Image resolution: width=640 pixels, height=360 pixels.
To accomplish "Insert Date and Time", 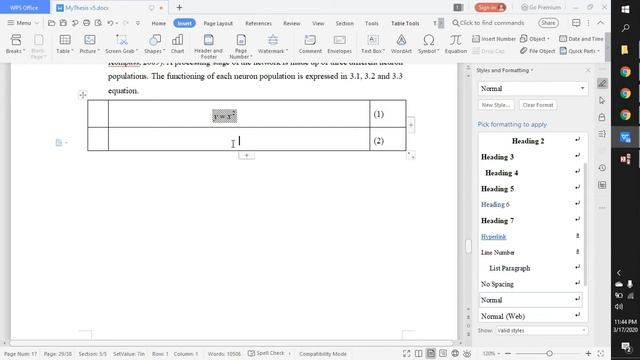I will pos(581,39).
